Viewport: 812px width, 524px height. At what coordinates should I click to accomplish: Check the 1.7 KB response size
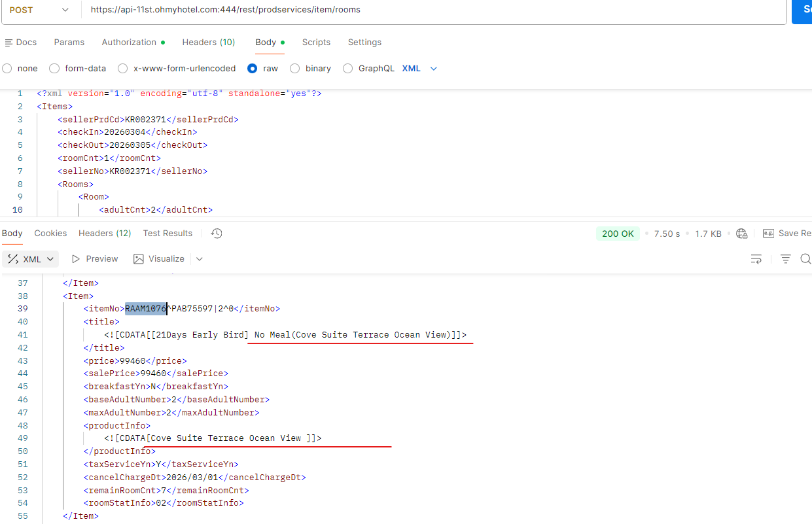tap(708, 234)
